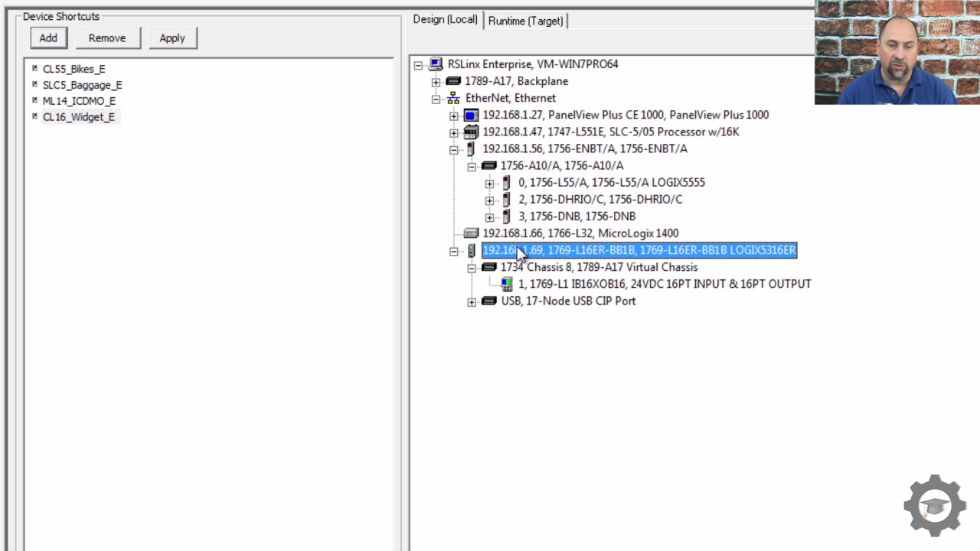The width and height of the screenshot is (980, 551).
Task: Select the CL55_Bikes_E device shortcut
Action: coord(73,69)
